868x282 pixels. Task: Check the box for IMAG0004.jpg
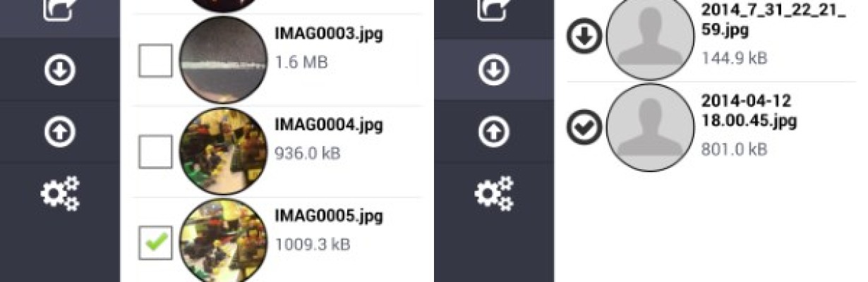click(x=156, y=151)
